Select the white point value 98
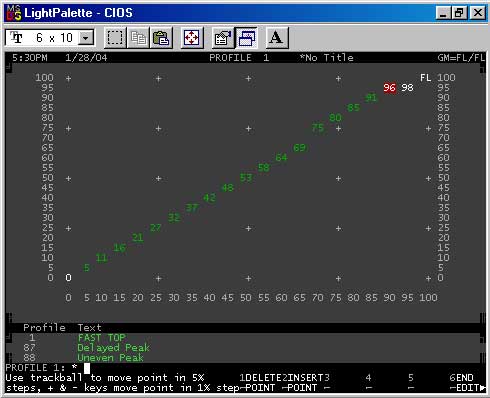Viewport: 490px width, 398px height. click(x=407, y=88)
